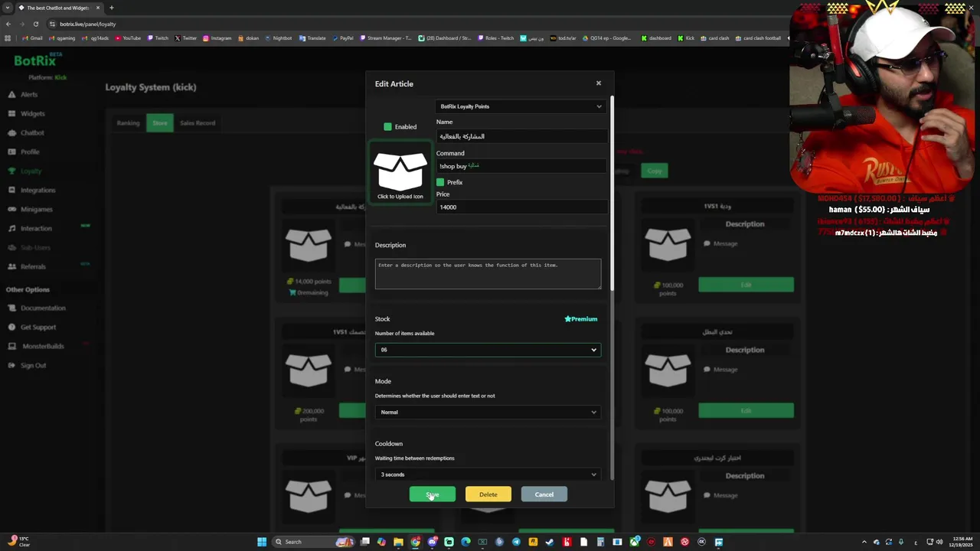The image size is (980, 551).
Task: Open the Cooldown dropdown showing 3 seconds
Action: click(488, 474)
